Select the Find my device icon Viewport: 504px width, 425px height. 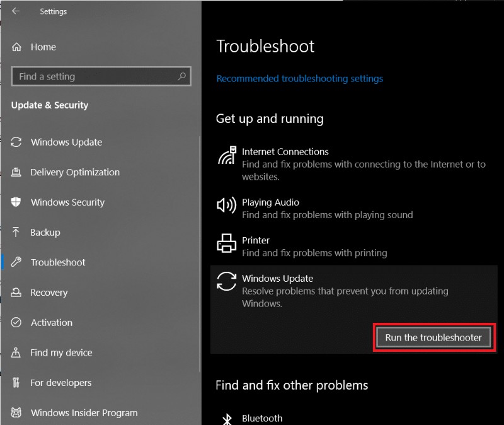point(15,352)
